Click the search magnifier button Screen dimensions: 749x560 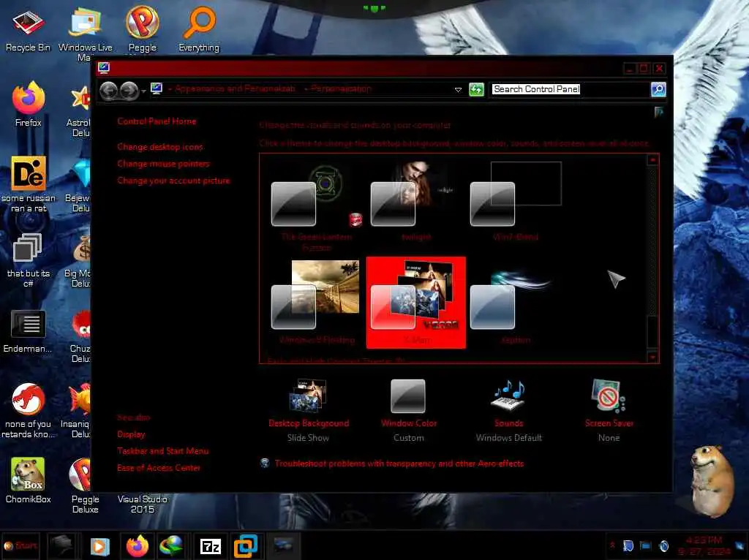coord(658,89)
